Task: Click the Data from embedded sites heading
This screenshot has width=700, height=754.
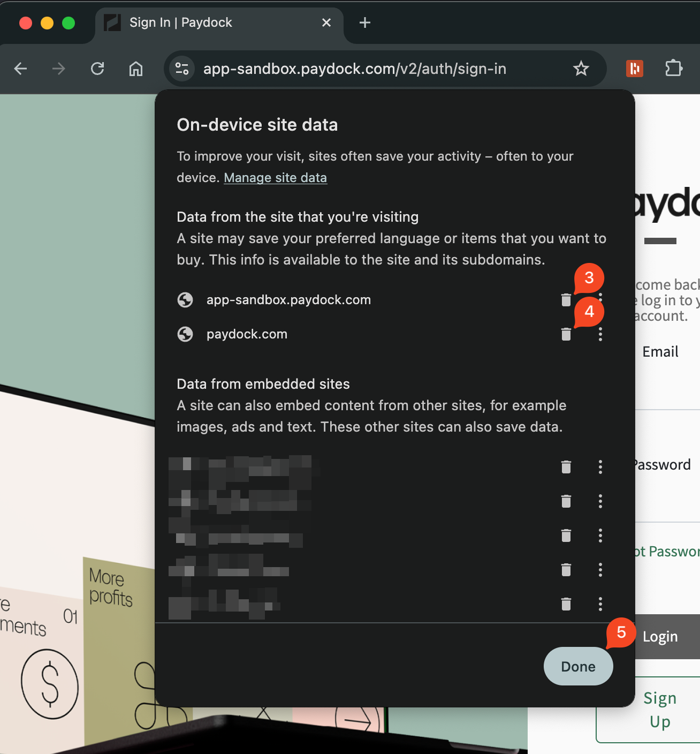Action: (x=263, y=384)
